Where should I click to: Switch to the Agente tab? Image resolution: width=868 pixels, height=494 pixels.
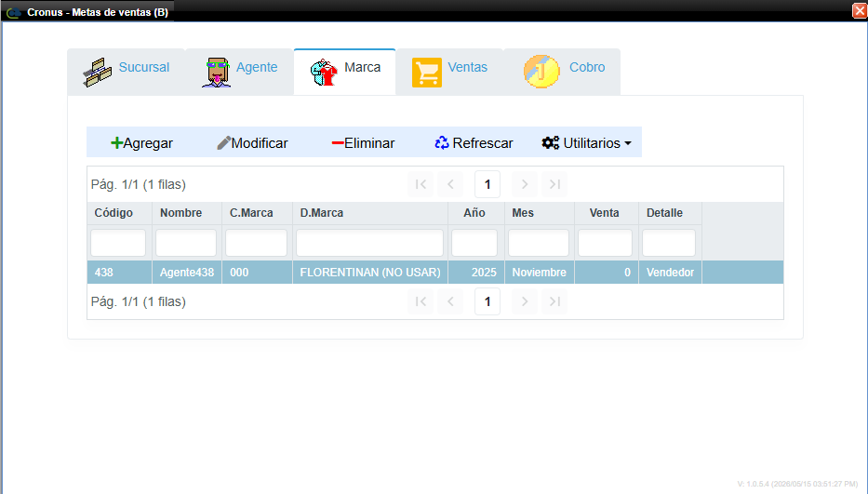[239, 72]
